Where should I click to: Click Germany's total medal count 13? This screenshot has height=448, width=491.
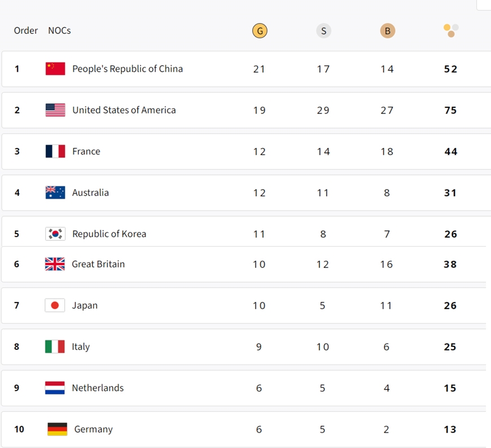click(450, 429)
